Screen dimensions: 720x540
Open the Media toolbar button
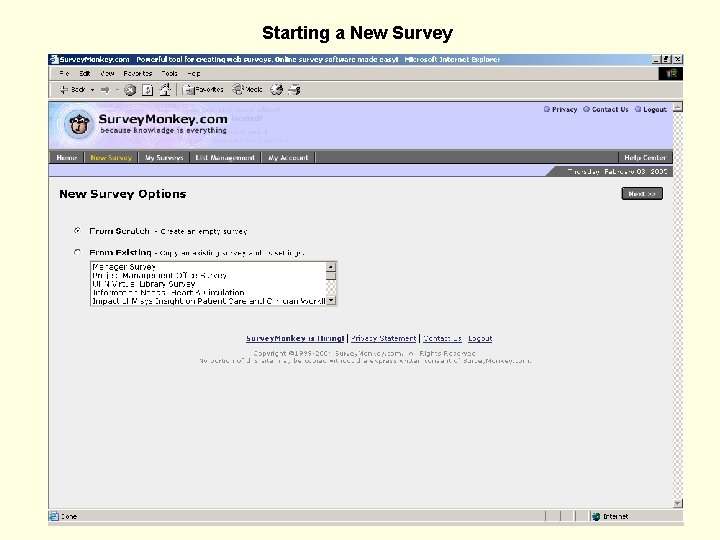[x=247, y=89]
